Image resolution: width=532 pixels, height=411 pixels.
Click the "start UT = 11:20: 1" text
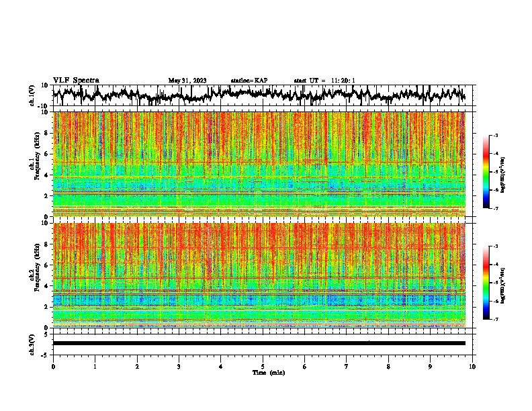324,81
